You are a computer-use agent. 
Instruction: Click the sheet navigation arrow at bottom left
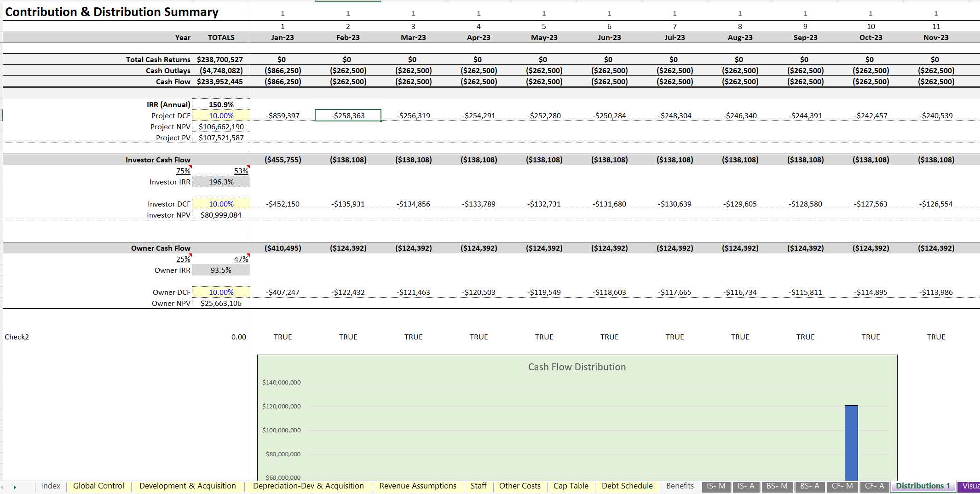coord(15,487)
